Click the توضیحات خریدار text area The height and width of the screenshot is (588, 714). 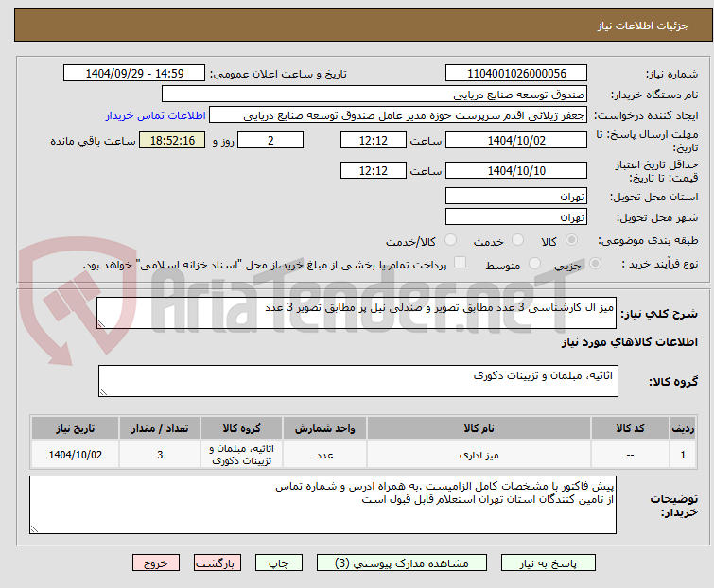tap(322, 505)
